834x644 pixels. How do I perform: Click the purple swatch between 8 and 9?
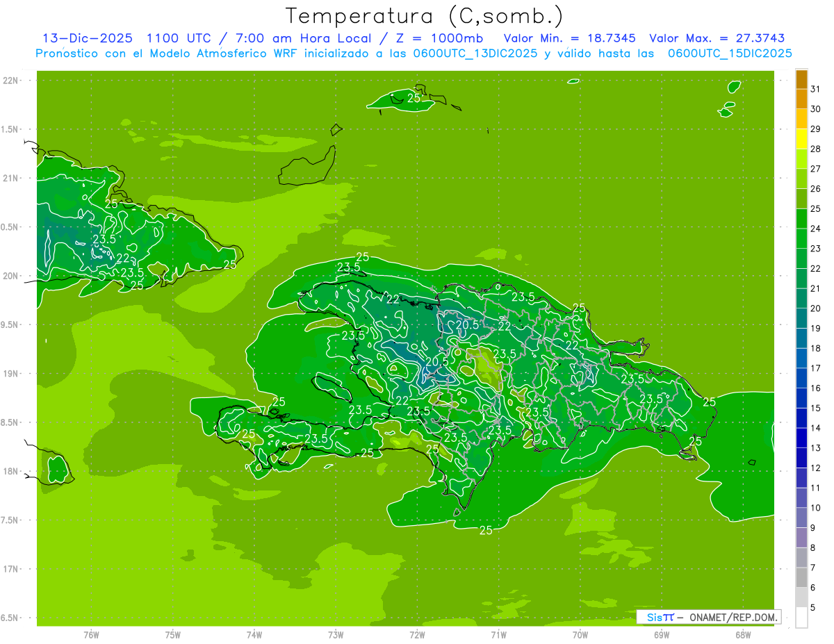point(801,538)
